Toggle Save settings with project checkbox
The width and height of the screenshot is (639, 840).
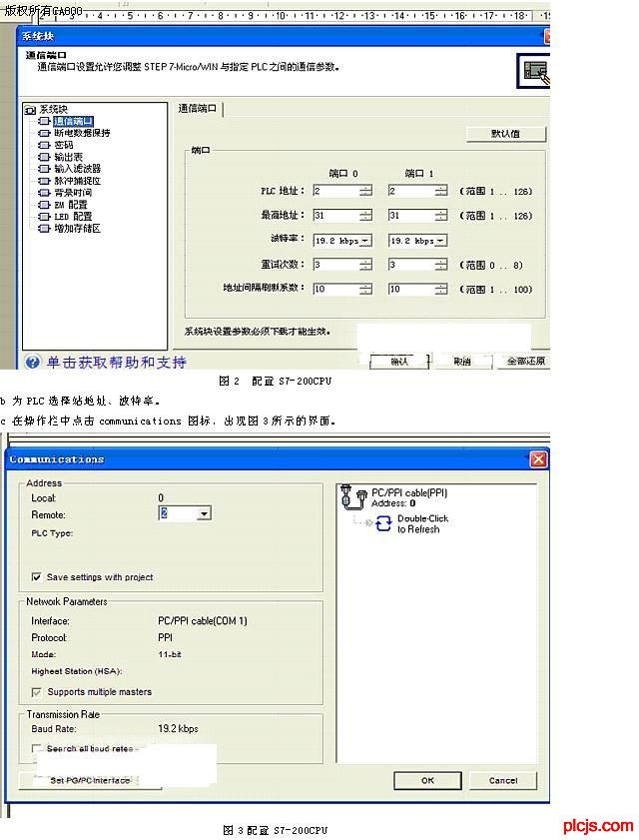coord(36,577)
